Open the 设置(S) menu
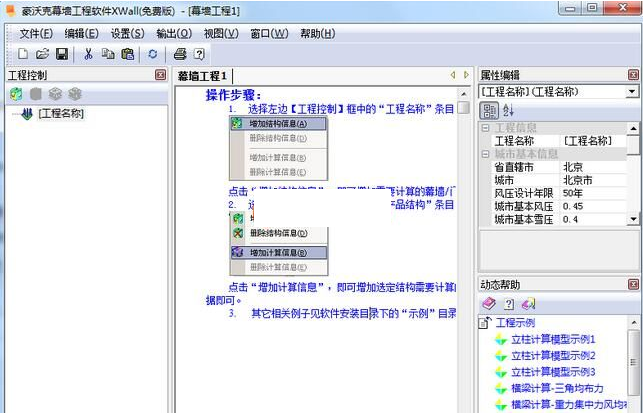This screenshot has height=414, width=644. 127,33
